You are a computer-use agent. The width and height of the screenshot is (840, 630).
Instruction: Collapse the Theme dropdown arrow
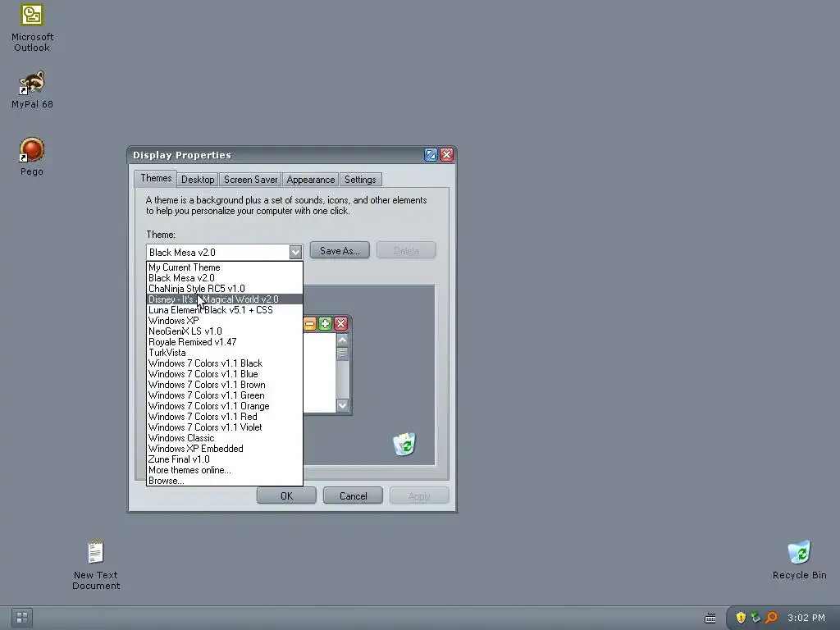[295, 252]
